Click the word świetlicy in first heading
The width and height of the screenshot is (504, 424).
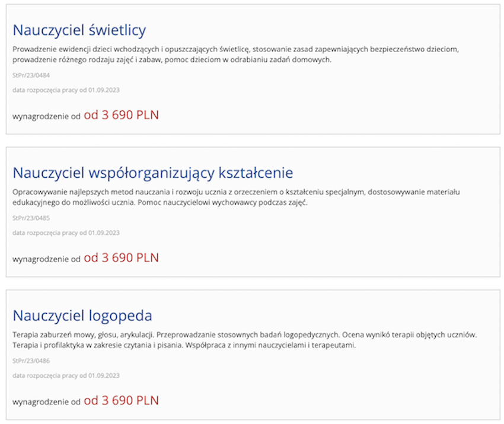tap(117, 30)
